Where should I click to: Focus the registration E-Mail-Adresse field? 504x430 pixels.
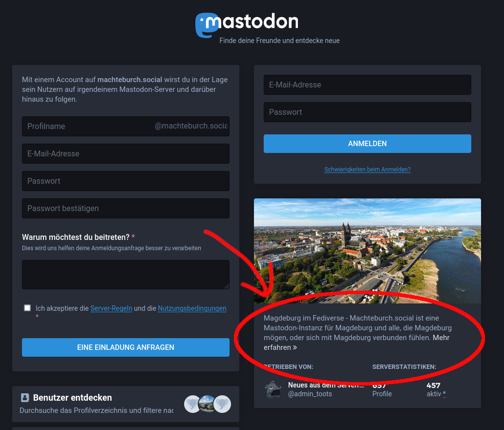point(126,154)
